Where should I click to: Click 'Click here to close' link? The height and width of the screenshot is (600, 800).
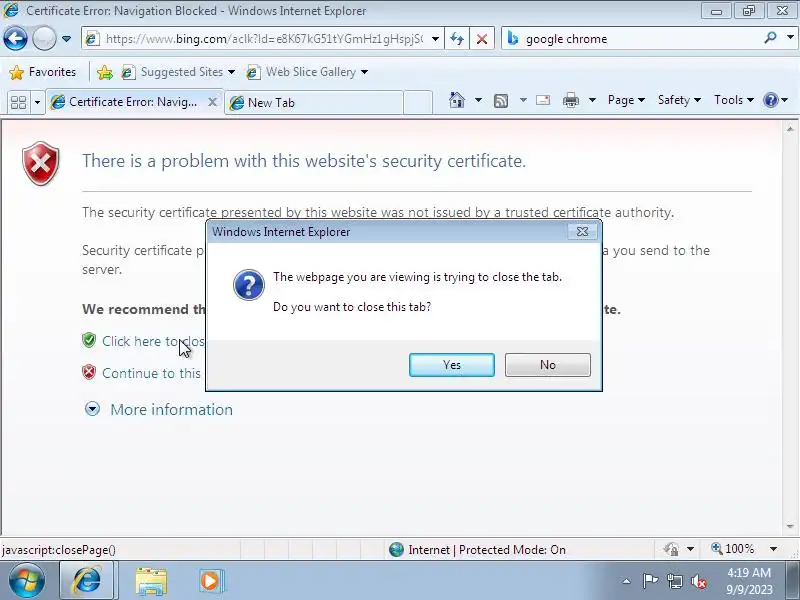pos(153,341)
